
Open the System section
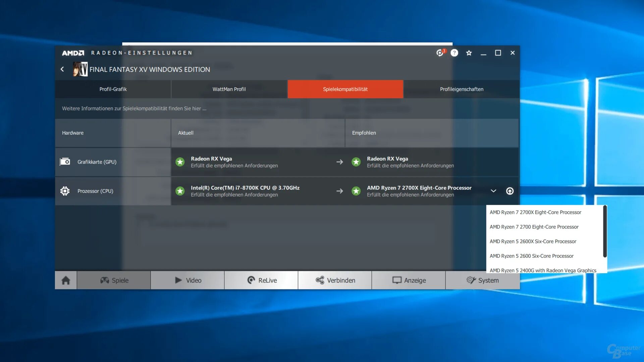[482, 280]
